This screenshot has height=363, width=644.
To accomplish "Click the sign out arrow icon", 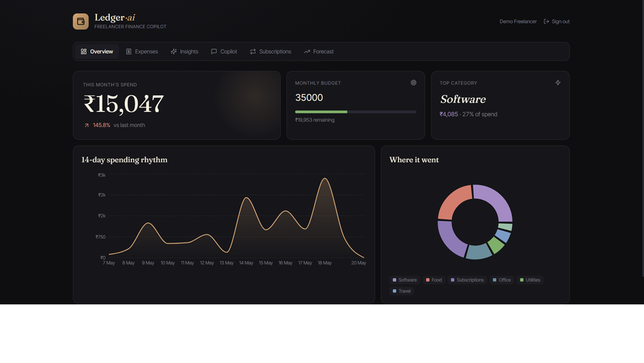I will tap(546, 22).
